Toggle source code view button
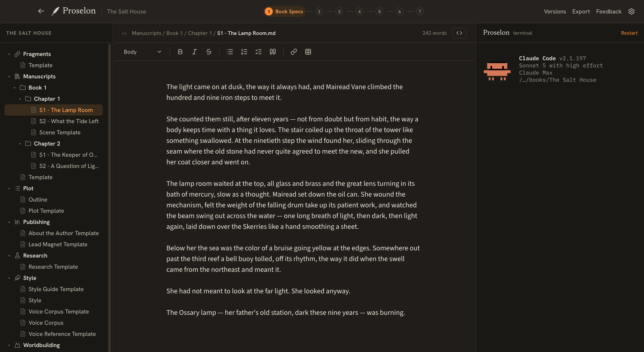Viewport: 644px width, 352px height. point(459,33)
